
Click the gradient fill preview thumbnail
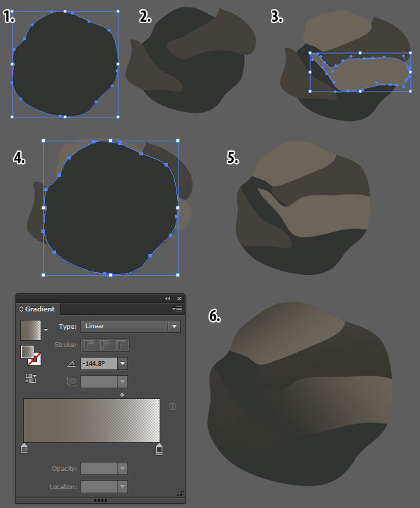(31, 330)
